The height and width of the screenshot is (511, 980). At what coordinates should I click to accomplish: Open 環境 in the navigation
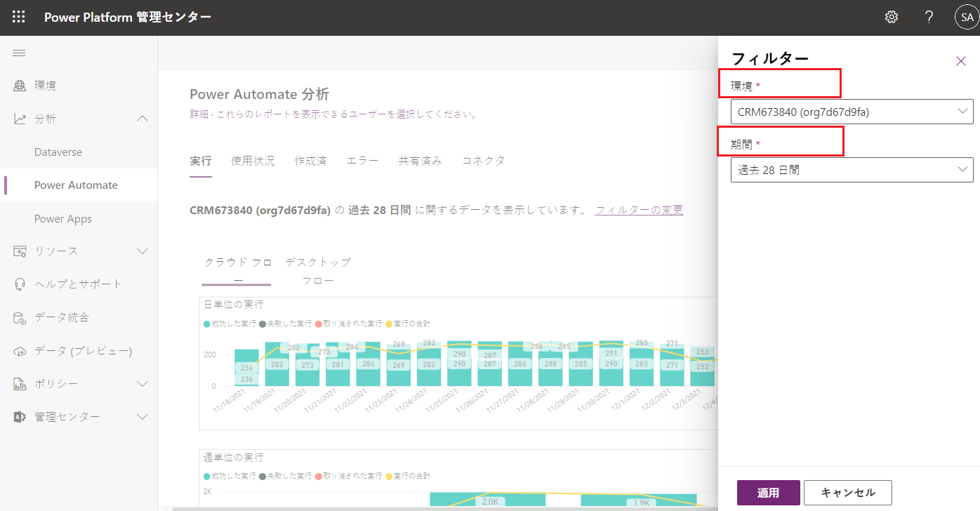coord(46,86)
